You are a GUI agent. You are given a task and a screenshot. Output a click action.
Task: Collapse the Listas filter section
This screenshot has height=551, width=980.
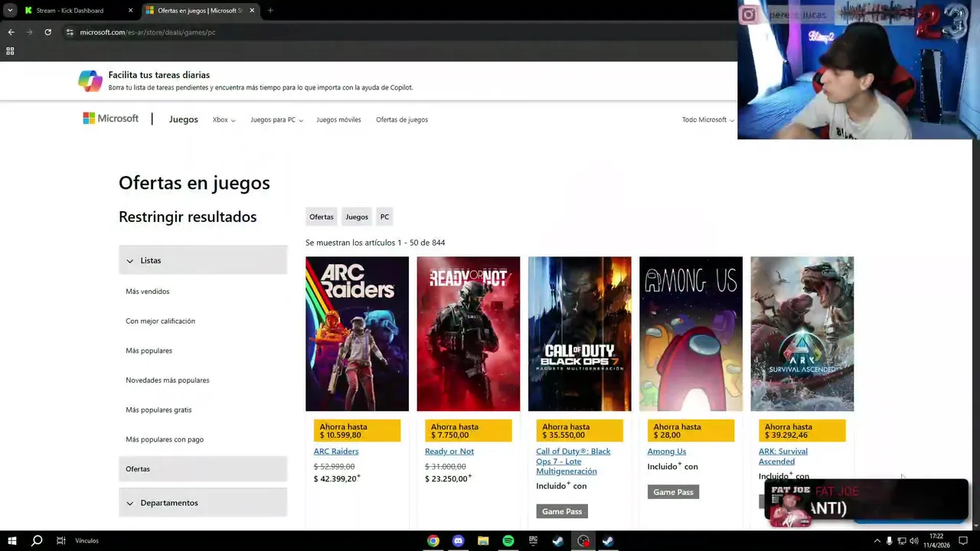click(x=203, y=260)
